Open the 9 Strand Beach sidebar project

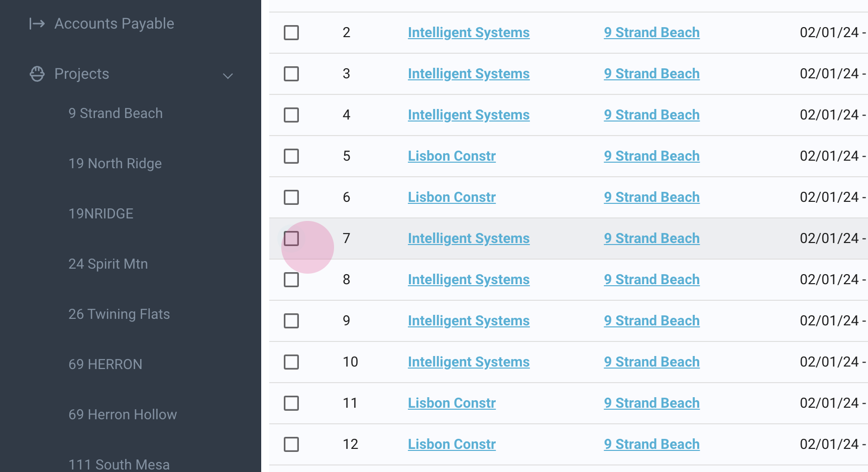click(116, 113)
